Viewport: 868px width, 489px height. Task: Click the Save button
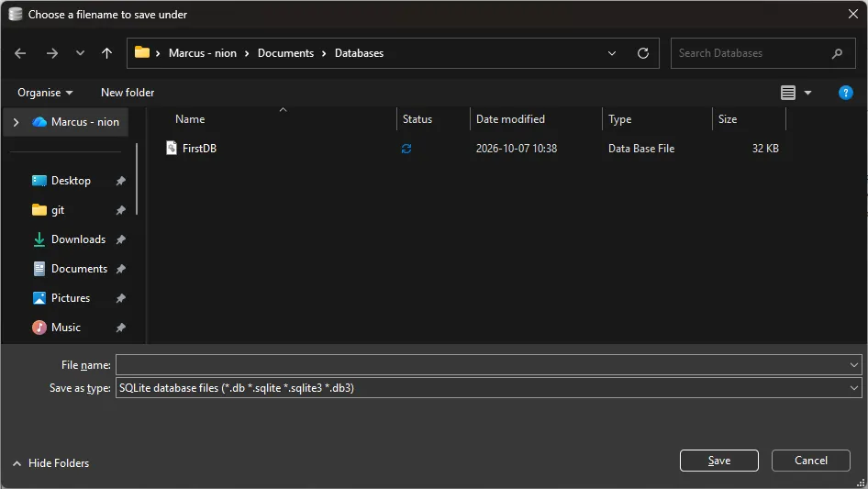coord(718,461)
